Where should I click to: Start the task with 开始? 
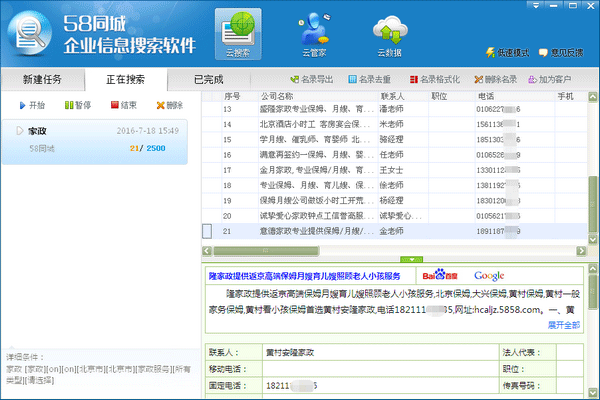[x=32, y=105]
